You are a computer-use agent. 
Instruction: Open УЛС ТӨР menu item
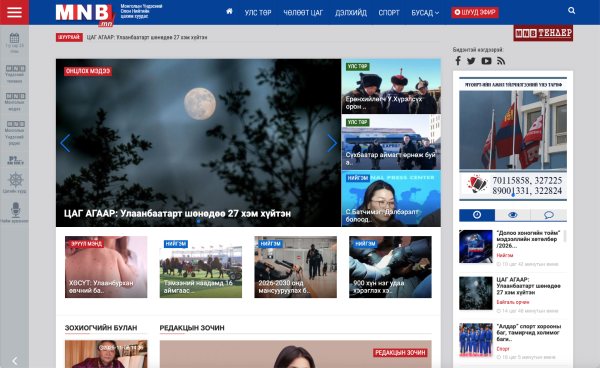click(x=258, y=13)
